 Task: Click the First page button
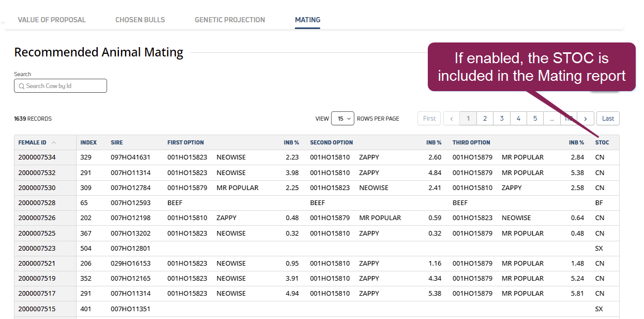(x=429, y=119)
